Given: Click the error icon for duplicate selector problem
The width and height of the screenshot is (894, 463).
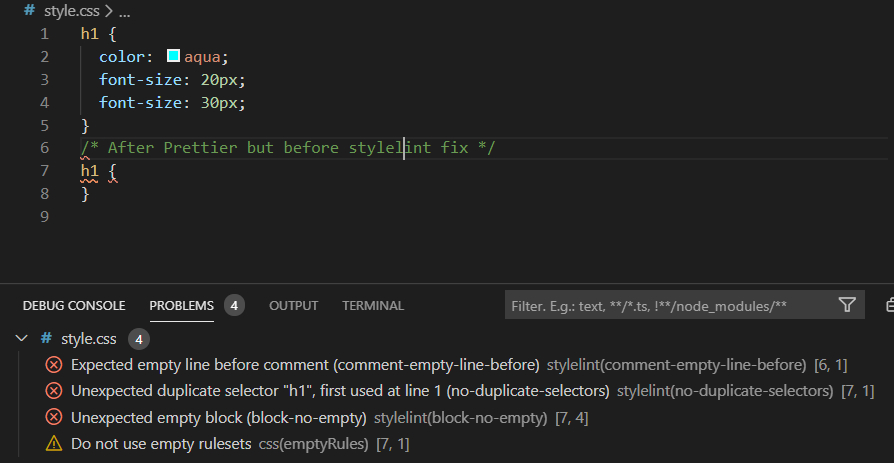Looking at the screenshot, I should [x=54, y=391].
